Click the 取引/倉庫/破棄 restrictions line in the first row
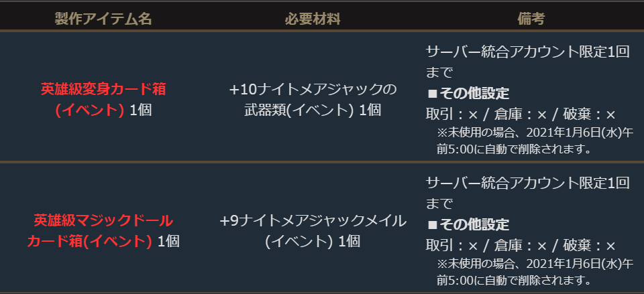Screen dimensions: 644x294 (x=521, y=114)
